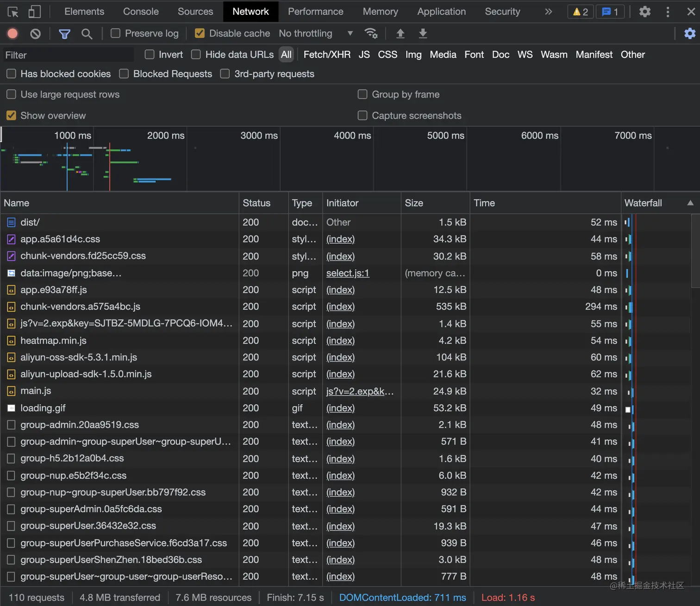The image size is (700, 606).
Task: Click main.js script file icon
Action: [x=11, y=391]
